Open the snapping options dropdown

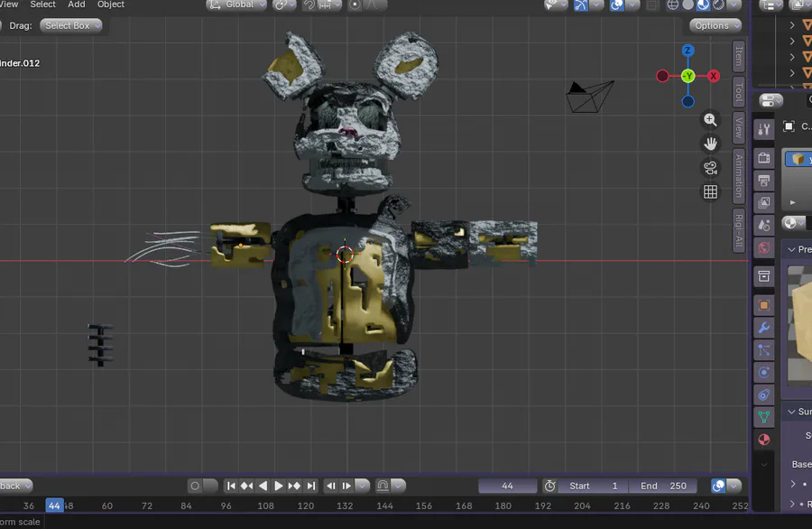pyautogui.click(x=329, y=5)
